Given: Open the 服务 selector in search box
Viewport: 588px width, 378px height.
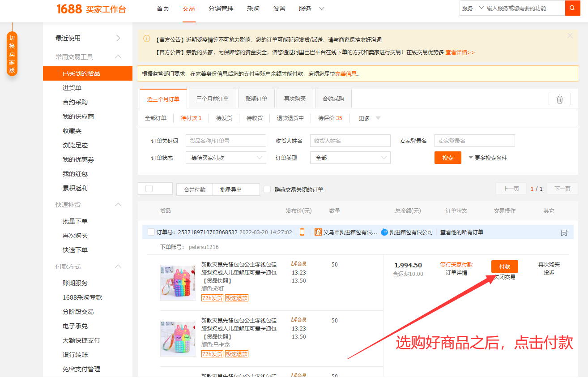Looking at the screenshot, I should 473,8.
